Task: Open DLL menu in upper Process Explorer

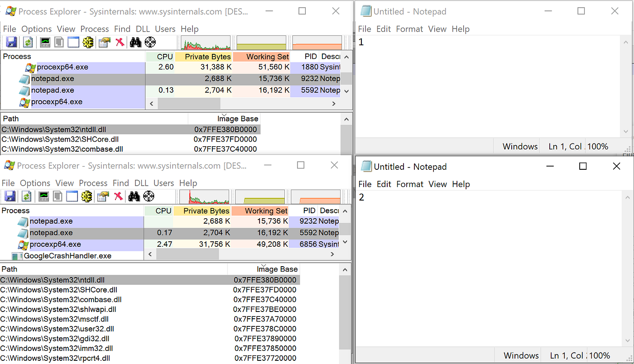Action: pos(143,29)
